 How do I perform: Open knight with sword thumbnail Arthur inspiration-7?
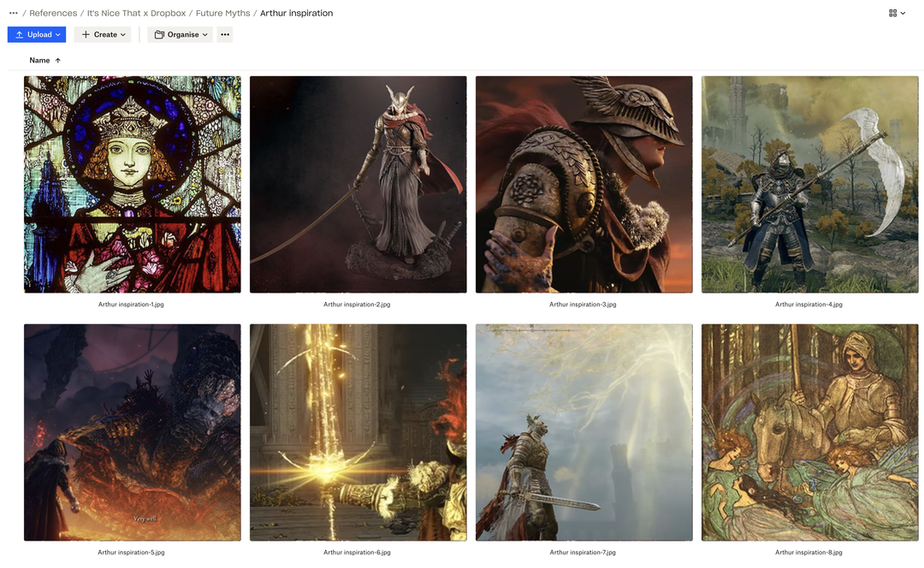tap(584, 433)
